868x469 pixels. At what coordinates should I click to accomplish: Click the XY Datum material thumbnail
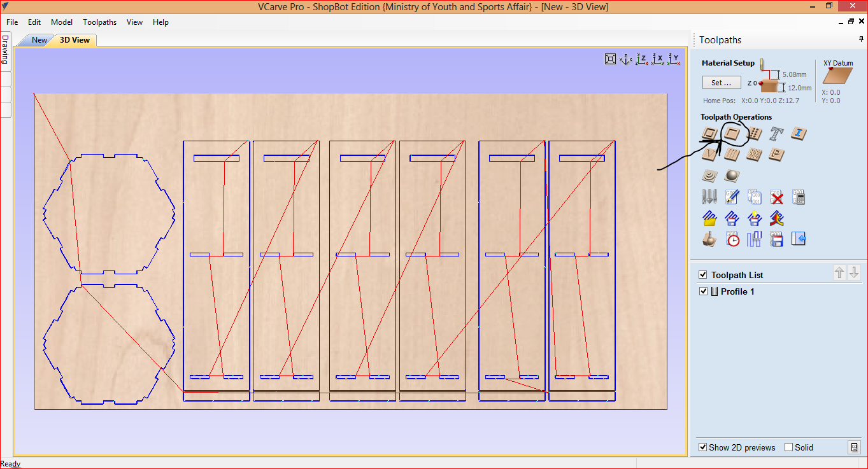point(837,76)
